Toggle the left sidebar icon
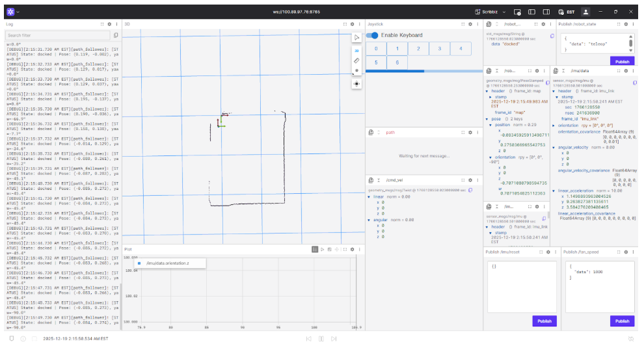 531,12
